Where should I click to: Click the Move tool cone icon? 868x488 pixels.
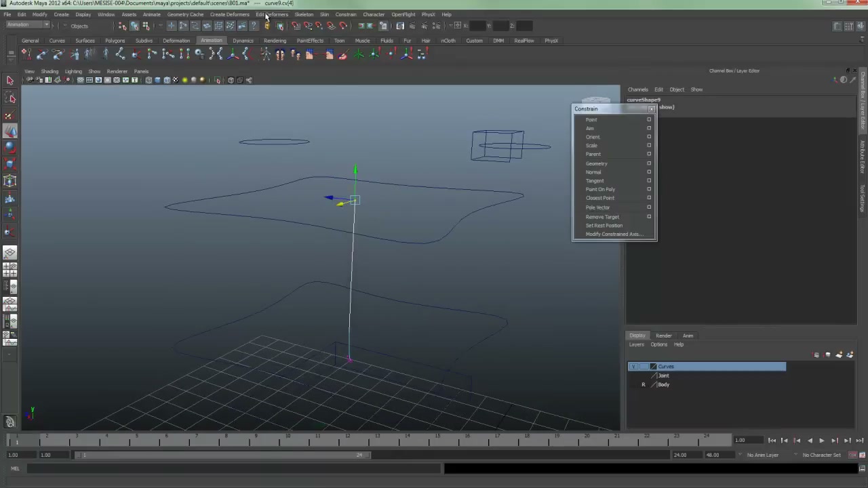[10, 131]
